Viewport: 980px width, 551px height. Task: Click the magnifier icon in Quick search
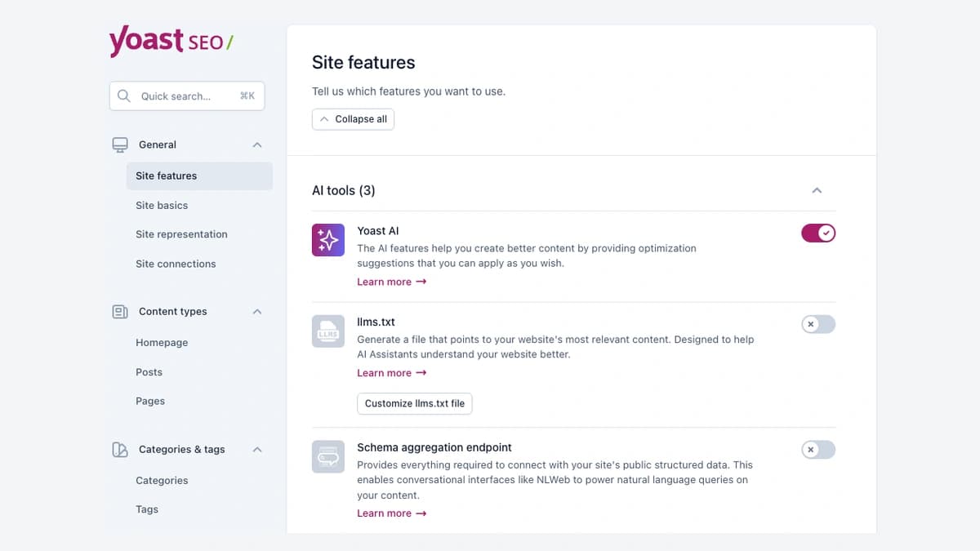point(124,96)
